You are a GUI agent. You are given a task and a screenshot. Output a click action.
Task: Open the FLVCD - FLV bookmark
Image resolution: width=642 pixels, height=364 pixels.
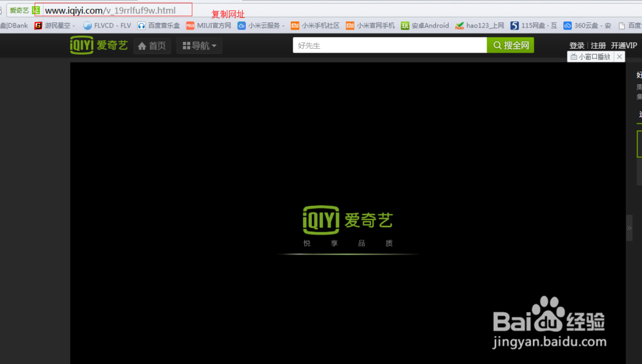click(107, 26)
